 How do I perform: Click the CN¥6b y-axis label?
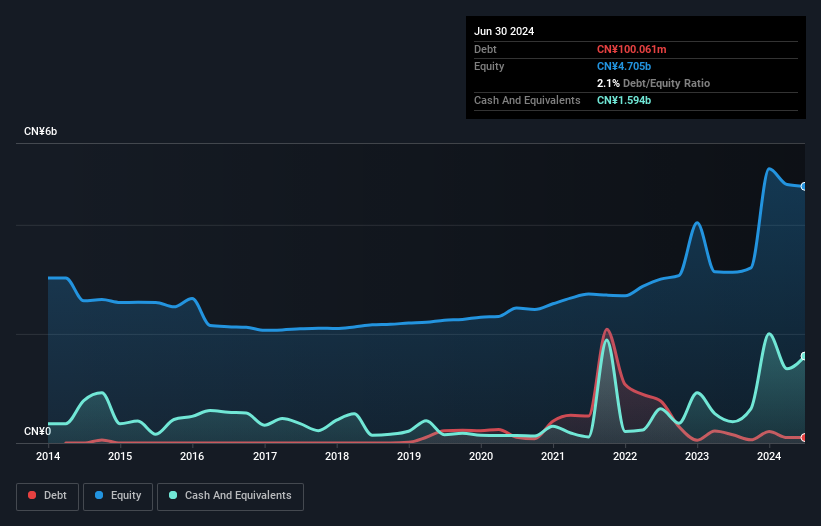click(x=40, y=131)
